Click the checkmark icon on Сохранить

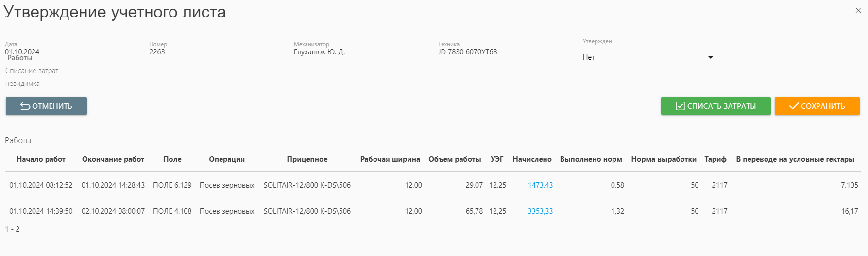point(794,106)
